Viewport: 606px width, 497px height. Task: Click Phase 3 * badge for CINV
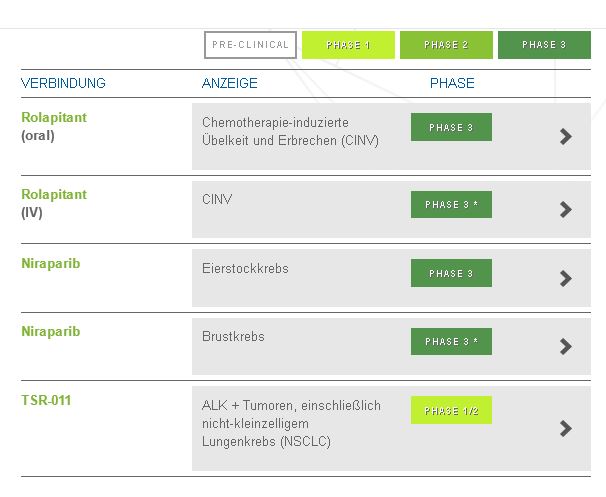pos(451,204)
